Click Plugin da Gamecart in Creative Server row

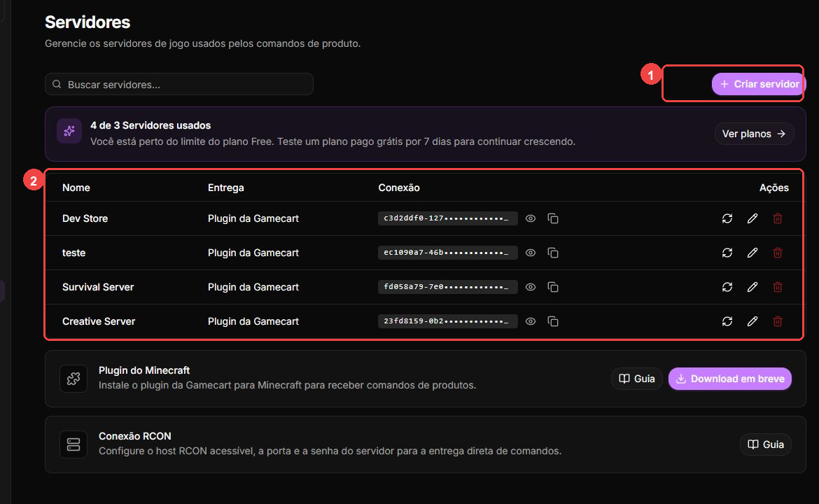pos(253,322)
